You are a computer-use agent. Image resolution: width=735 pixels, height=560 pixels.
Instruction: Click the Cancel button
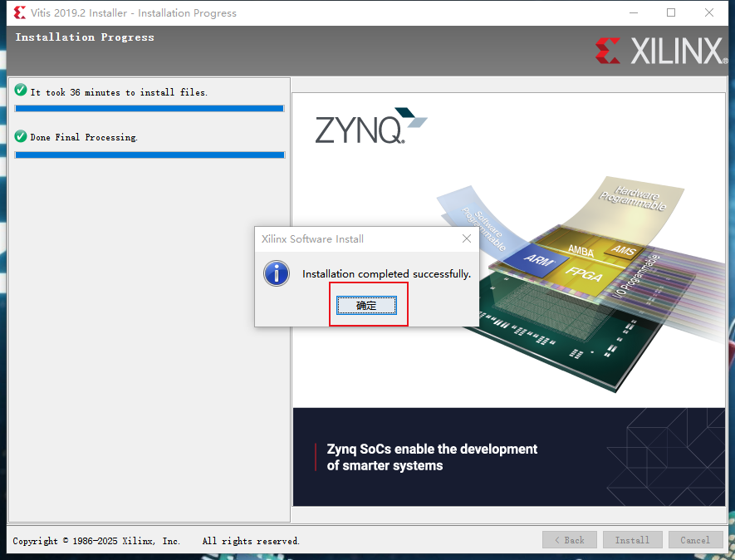[695, 540]
